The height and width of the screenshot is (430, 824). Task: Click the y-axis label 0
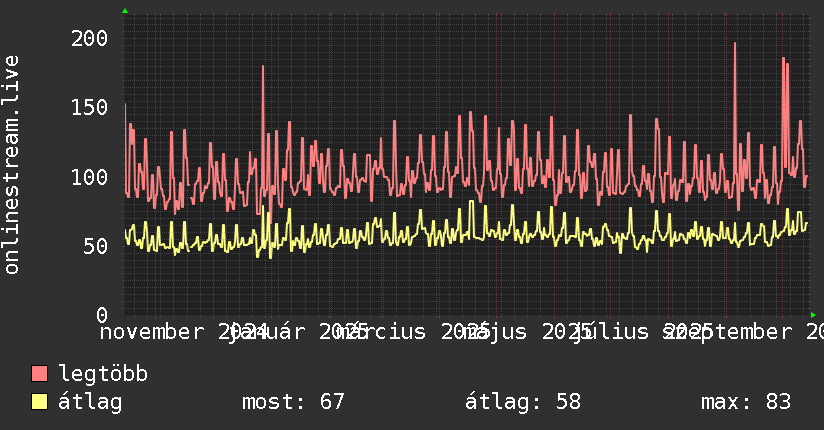102,315
